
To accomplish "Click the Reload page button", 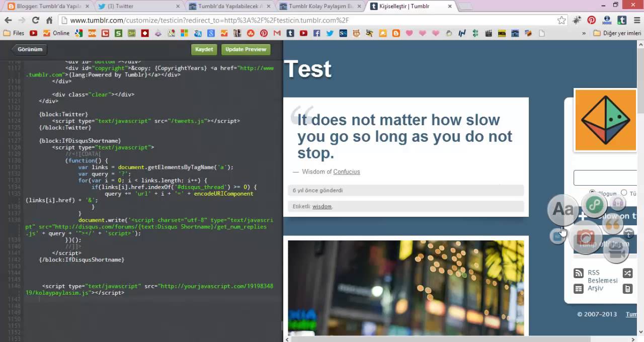I will 35,21.
